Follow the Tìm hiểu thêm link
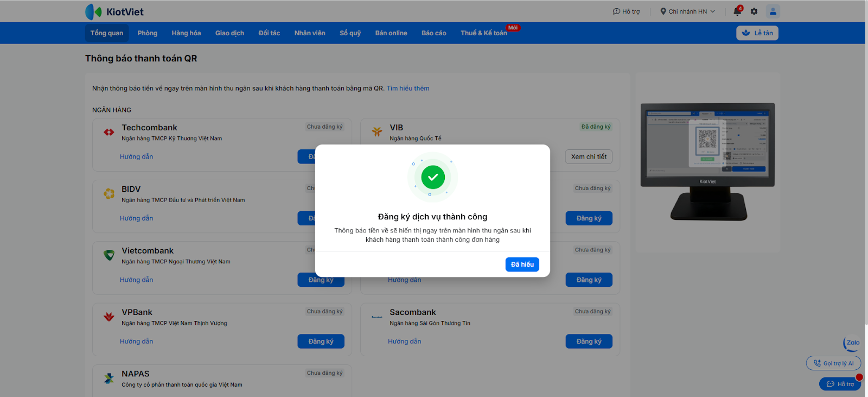 [408, 89]
